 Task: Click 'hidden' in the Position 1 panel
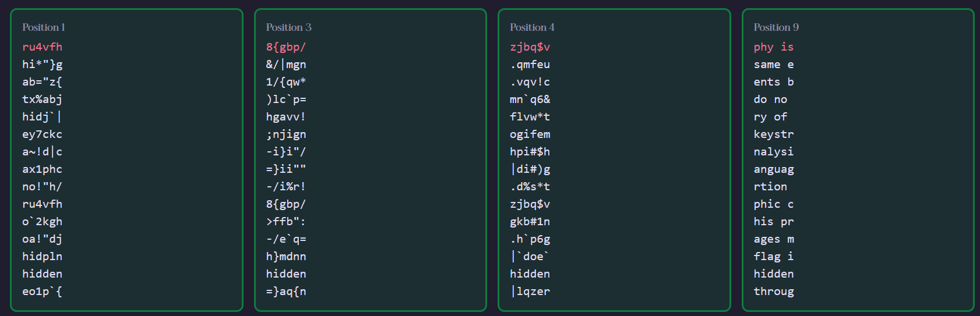pyautogui.click(x=42, y=274)
